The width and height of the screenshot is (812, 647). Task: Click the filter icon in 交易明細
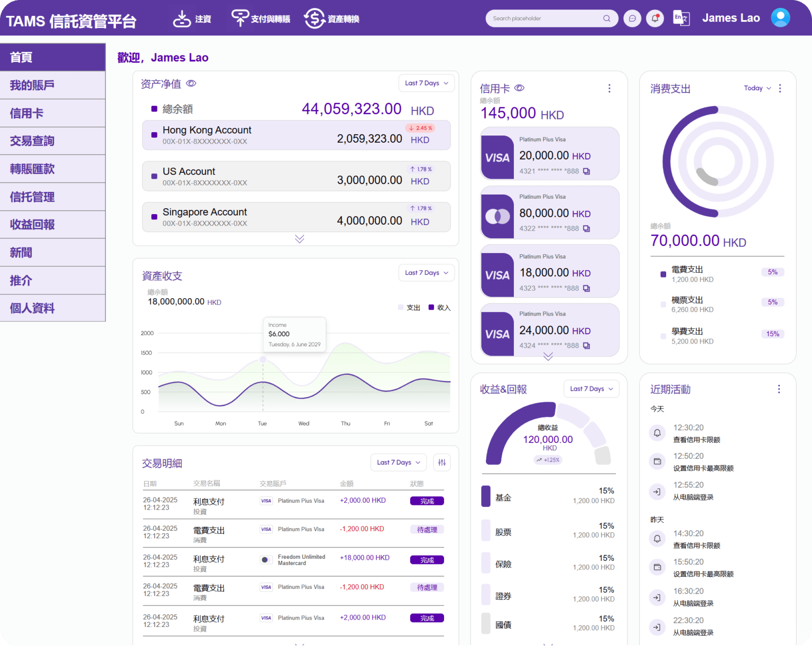(442, 463)
